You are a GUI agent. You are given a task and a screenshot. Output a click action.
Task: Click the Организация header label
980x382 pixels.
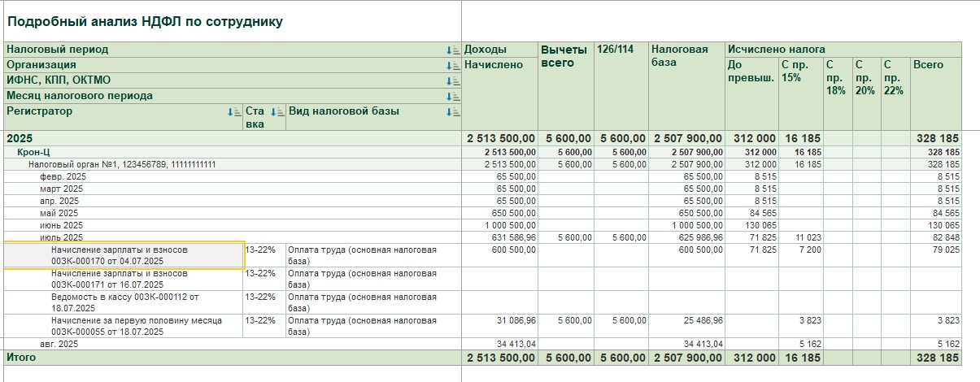[41, 65]
